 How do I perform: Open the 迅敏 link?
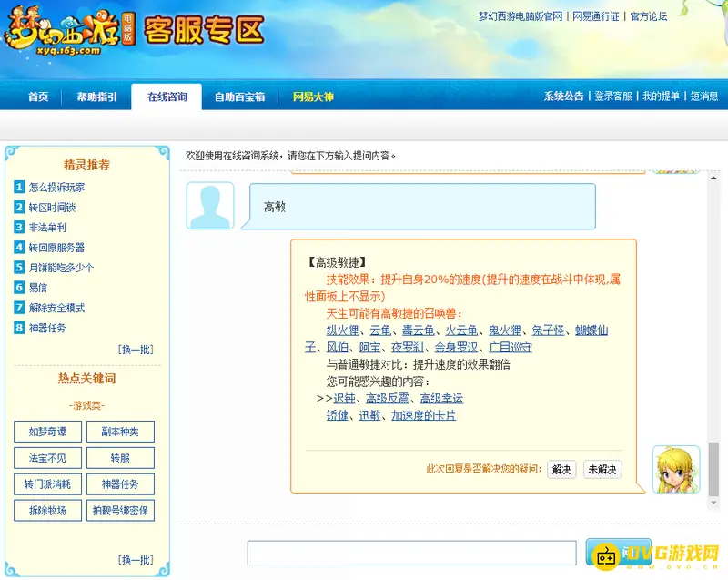coord(370,414)
